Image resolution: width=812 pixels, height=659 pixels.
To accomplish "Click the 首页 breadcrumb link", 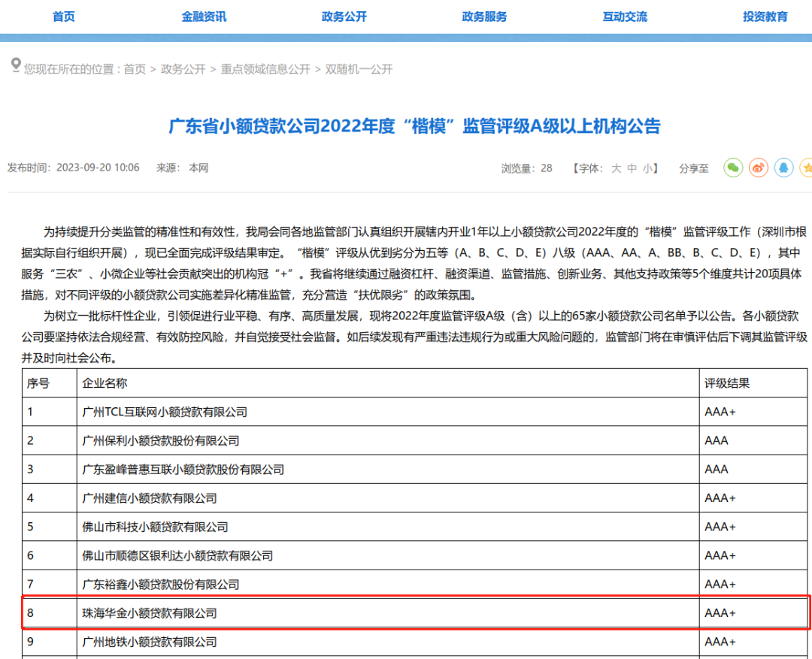I will [135, 69].
